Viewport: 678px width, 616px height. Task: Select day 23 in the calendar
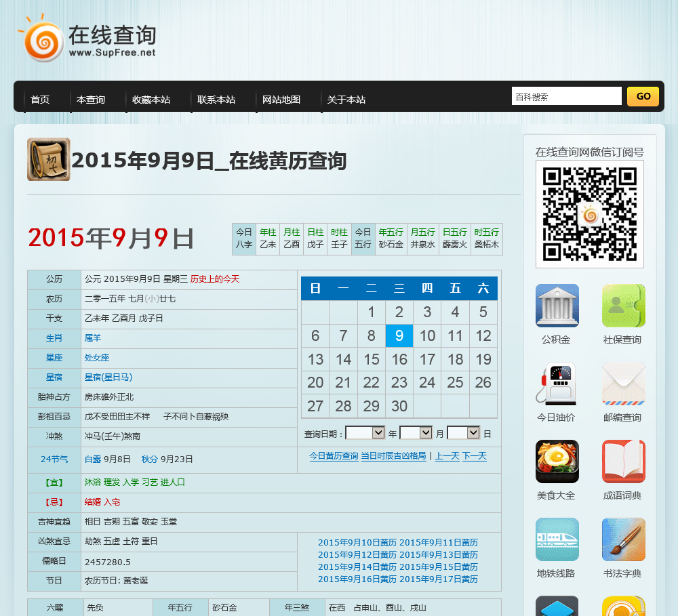(x=399, y=383)
